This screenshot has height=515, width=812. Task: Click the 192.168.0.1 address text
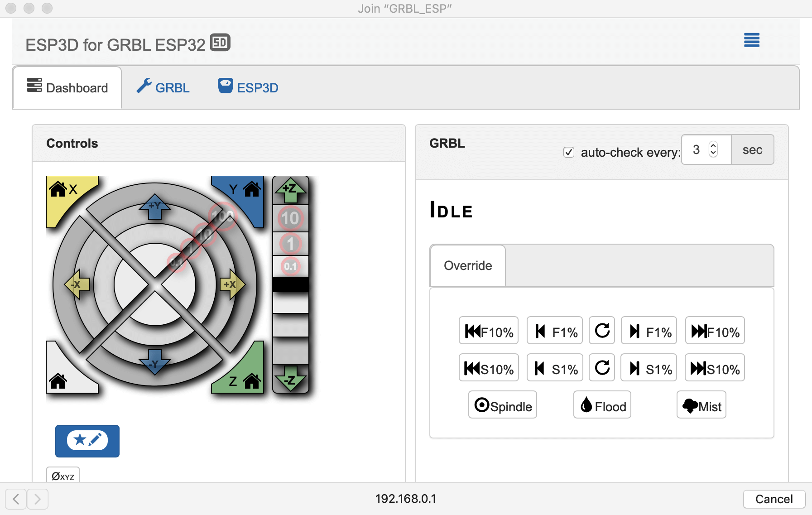[x=406, y=499]
